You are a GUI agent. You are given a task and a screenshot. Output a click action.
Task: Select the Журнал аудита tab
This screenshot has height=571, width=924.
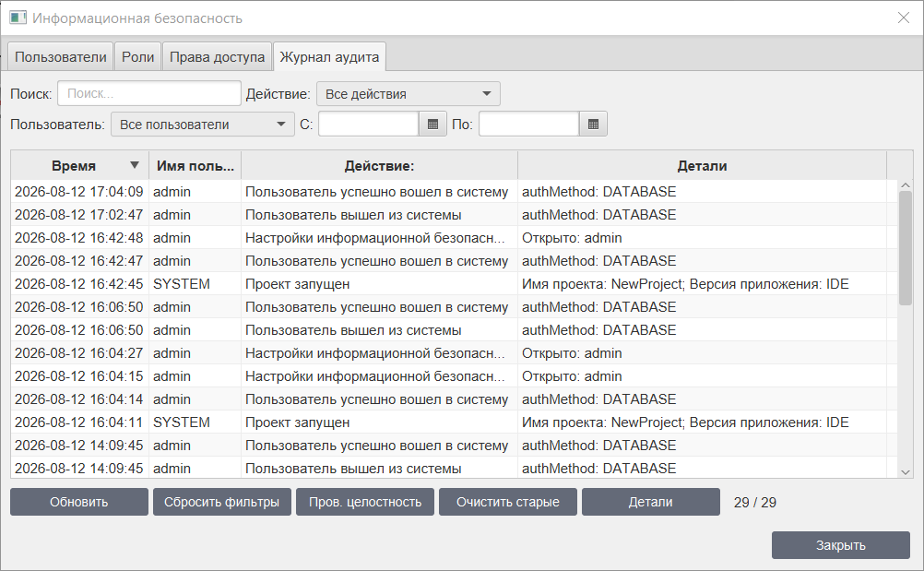[x=329, y=56]
